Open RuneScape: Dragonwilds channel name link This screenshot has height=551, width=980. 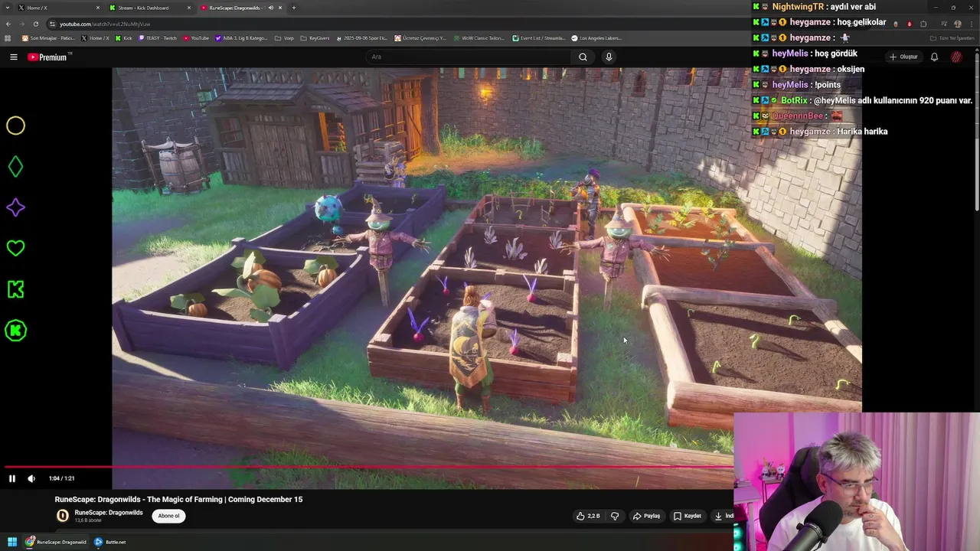pyautogui.click(x=109, y=513)
